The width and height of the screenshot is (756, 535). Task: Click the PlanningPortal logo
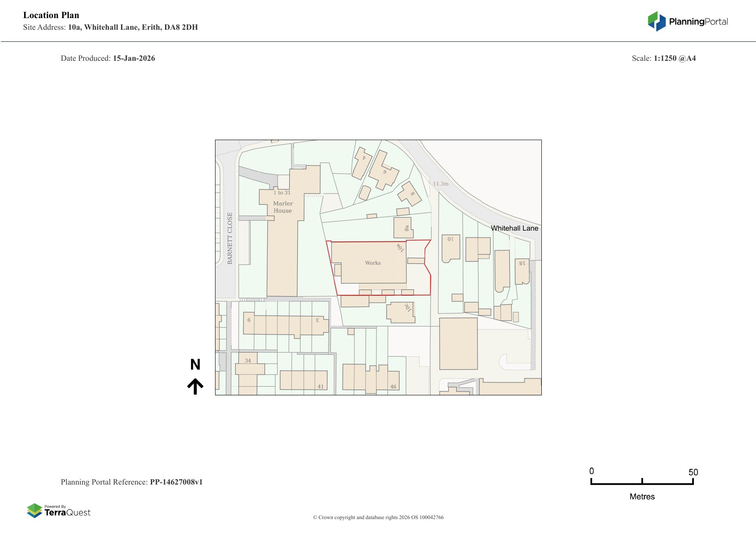(687, 21)
